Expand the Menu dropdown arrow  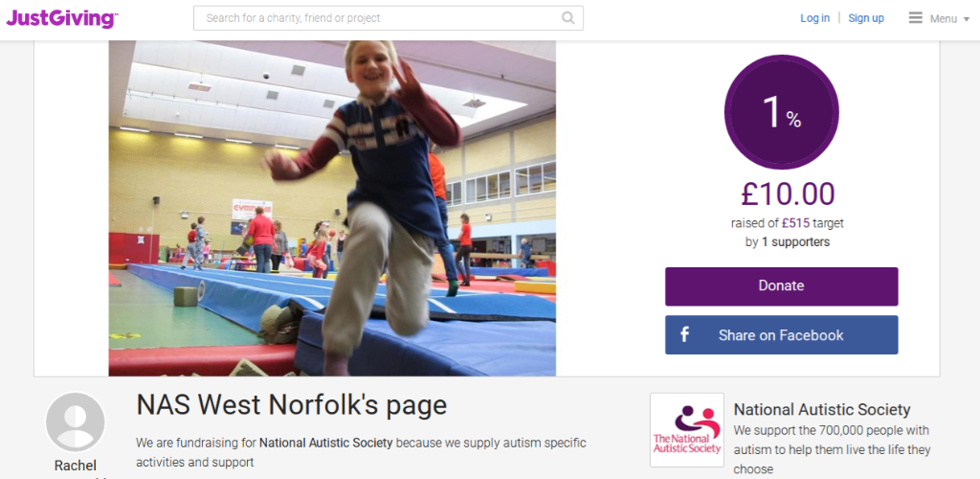point(967,19)
